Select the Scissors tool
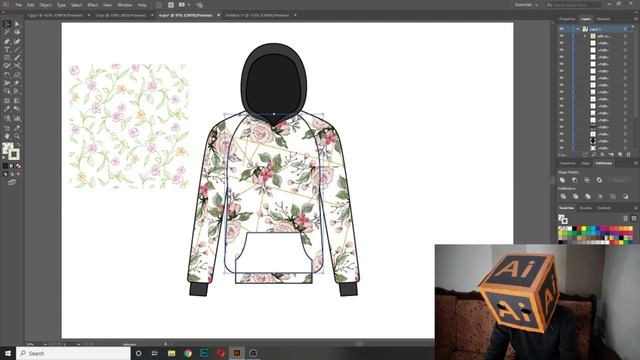Image resolution: width=640 pixels, height=360 pixels. point(17,65)
